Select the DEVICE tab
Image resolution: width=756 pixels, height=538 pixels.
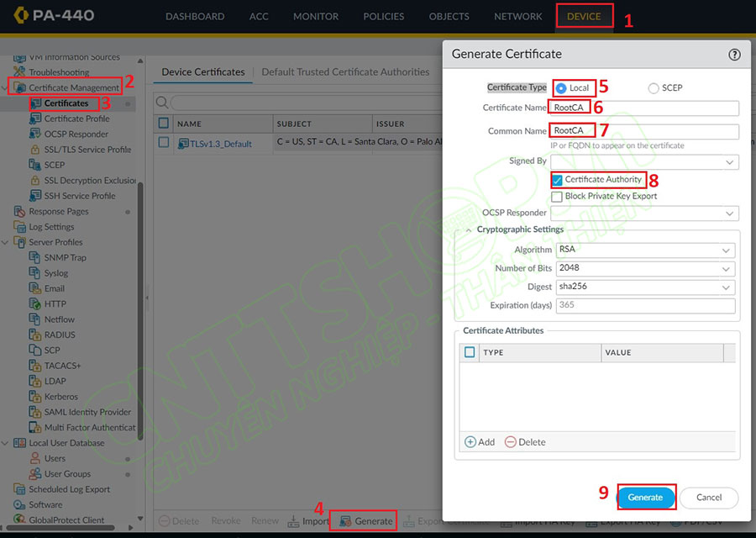coord(584,17)
